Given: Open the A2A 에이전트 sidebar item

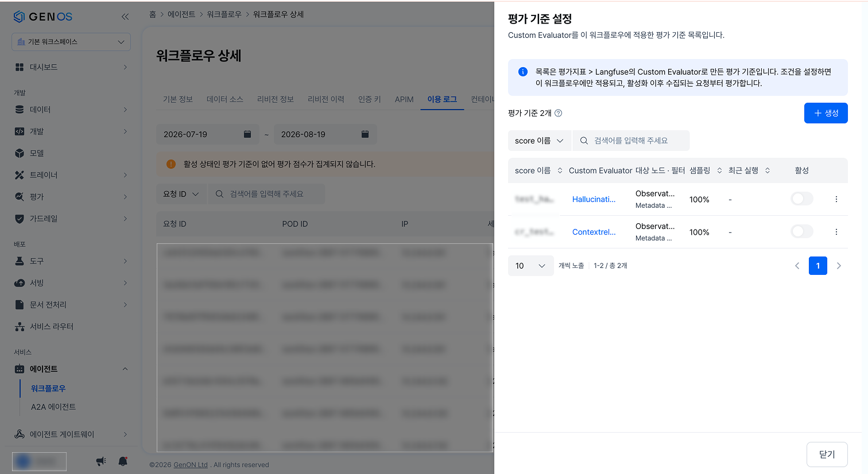Looking at the screenshot, I should pyautogui.click(x=53, y=407).
